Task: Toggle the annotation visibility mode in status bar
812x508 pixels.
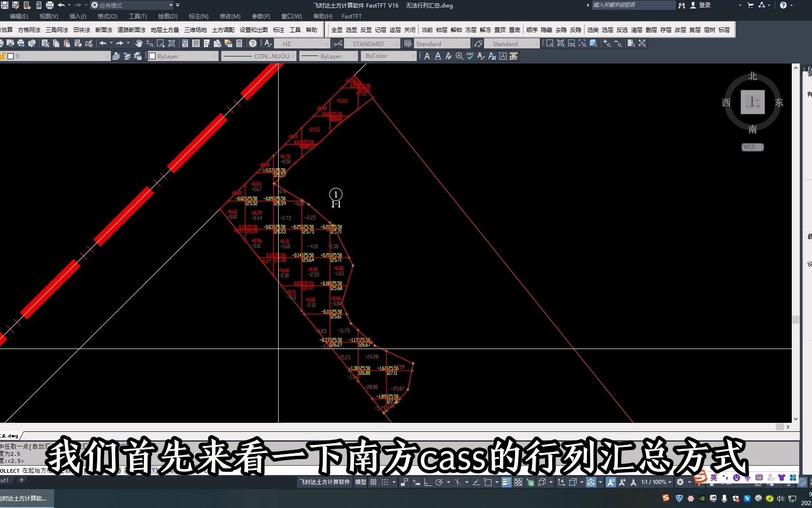Action: pyautogui.click(x=611, y=482)
